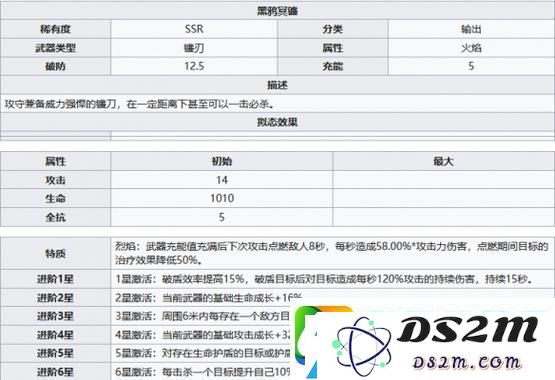The image size is (555, 380).
Task: Click the 输出 category value
Action: (x=471, y=29)
